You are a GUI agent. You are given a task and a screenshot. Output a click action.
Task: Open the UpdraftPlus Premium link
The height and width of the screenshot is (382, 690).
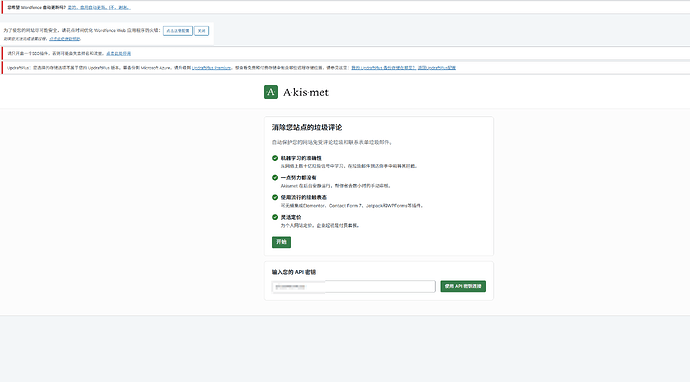(211, 68)
